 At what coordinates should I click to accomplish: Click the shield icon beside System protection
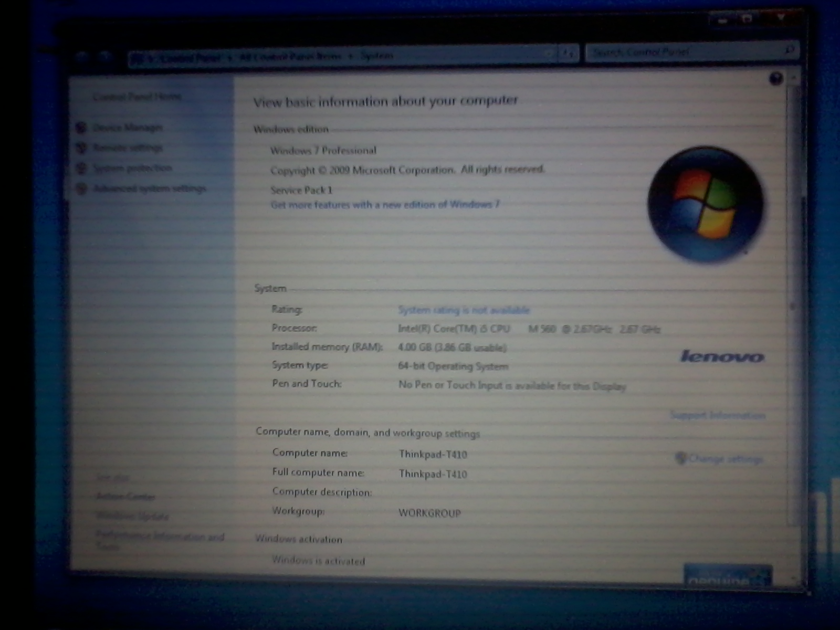(81, 168)
